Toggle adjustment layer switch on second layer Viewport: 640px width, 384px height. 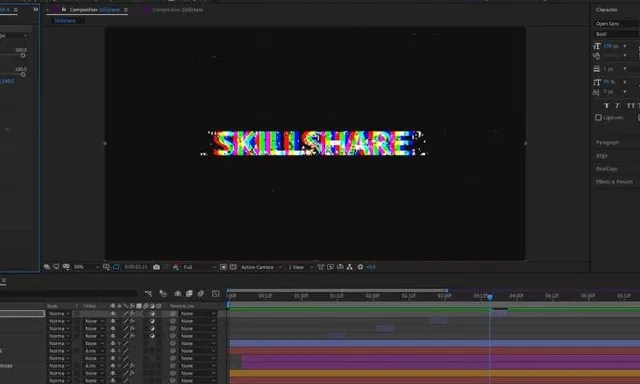(152, 321)
